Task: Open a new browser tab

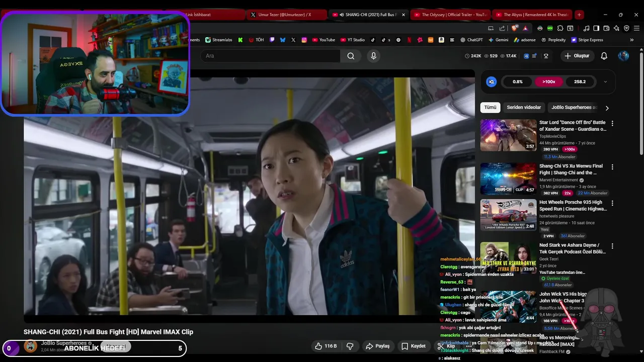Action: (579, 15)
